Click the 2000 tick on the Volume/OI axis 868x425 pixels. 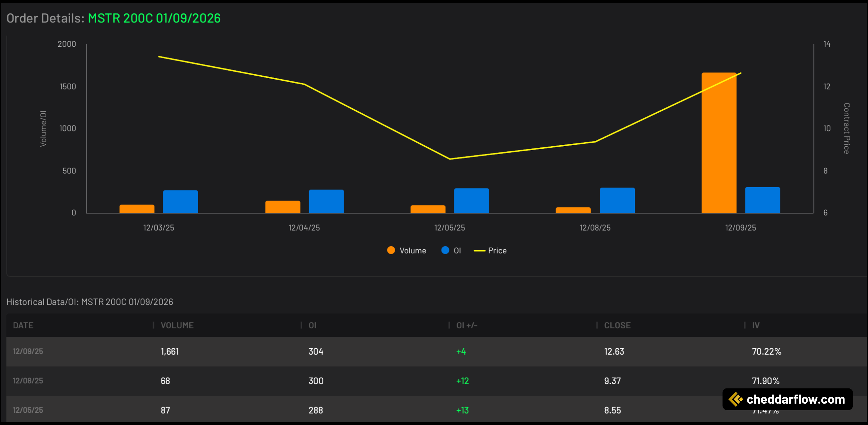67,44
